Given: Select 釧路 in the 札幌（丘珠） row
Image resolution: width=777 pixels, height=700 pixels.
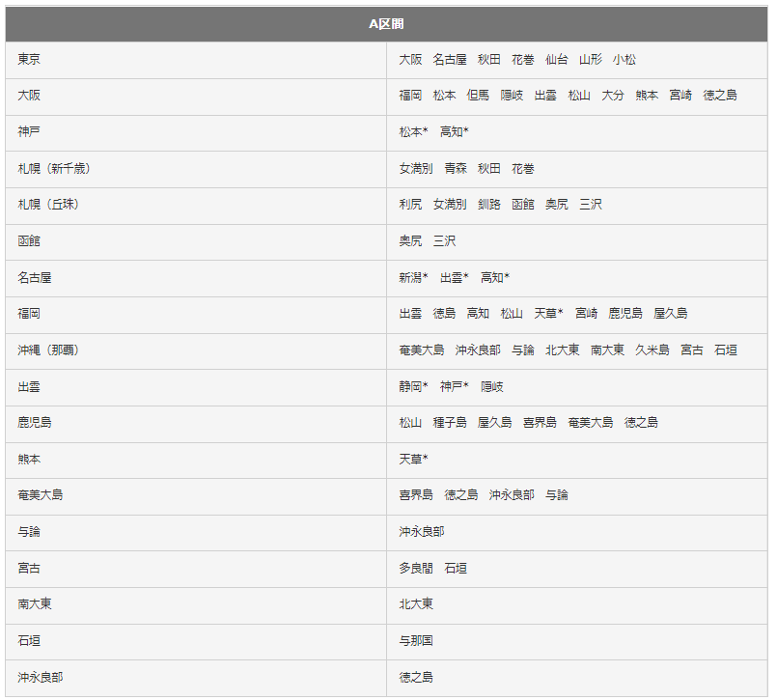Looking at the screenshot, I should 488,205.
